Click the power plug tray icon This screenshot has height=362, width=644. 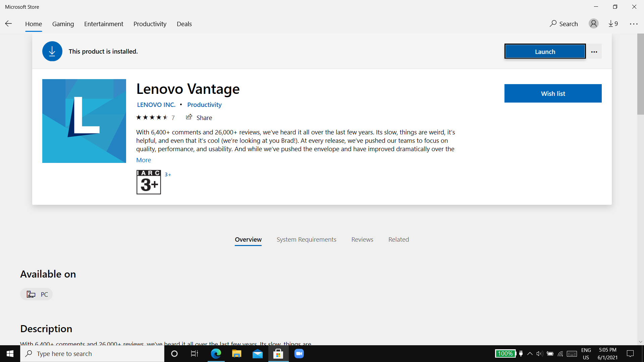coord(521,354)
